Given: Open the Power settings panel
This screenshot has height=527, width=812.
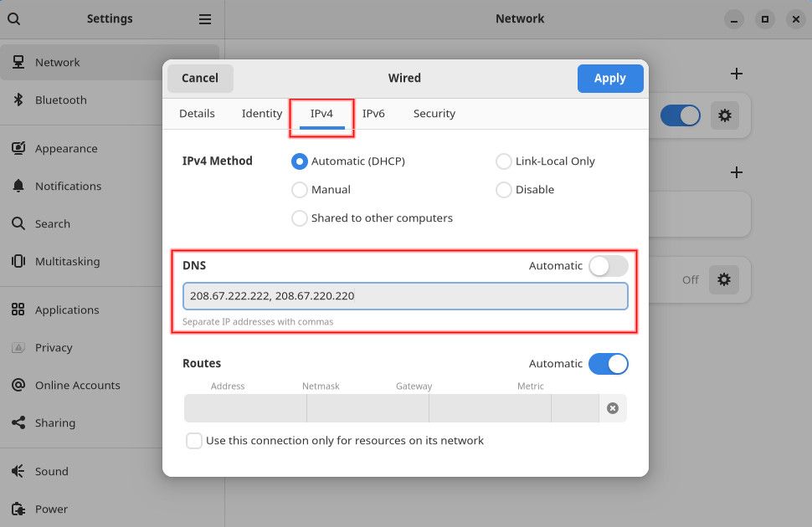Looking at the screenshot, I should [52, 509].
